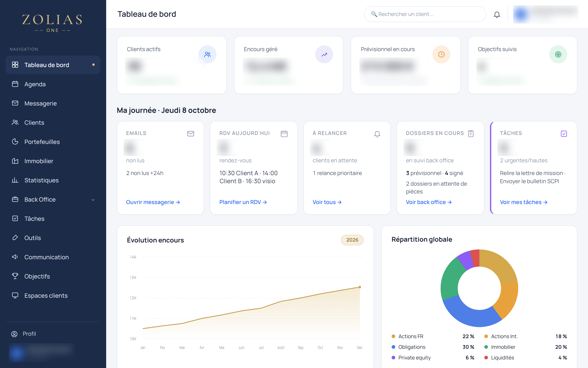This screenshot has width=588, height=368.
Task: Click the envelope icon on Emails card
Action: coord(191,134)
